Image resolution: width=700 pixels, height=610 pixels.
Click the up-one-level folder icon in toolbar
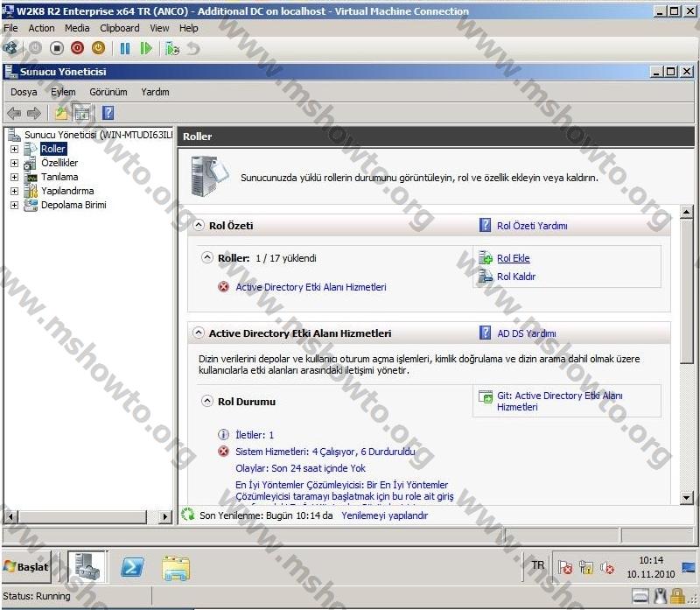[61, 113]
